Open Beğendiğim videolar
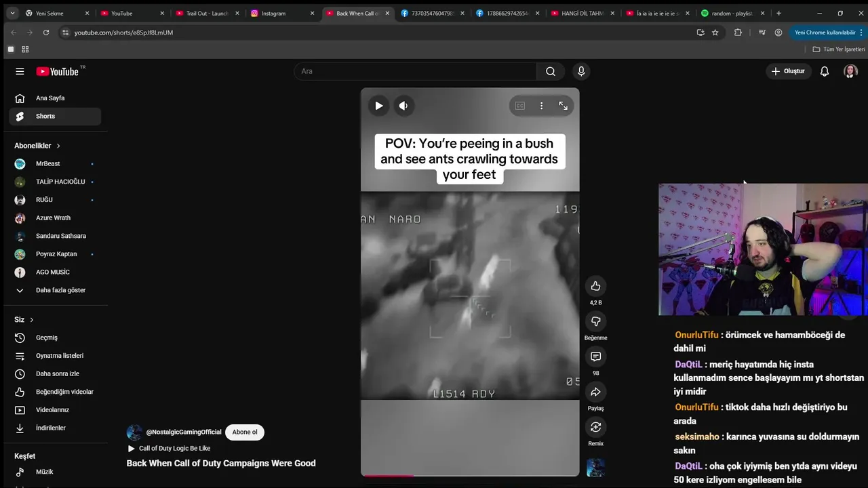Image resolution: width=868 pixels, height=488 pixels. point(55,392)
